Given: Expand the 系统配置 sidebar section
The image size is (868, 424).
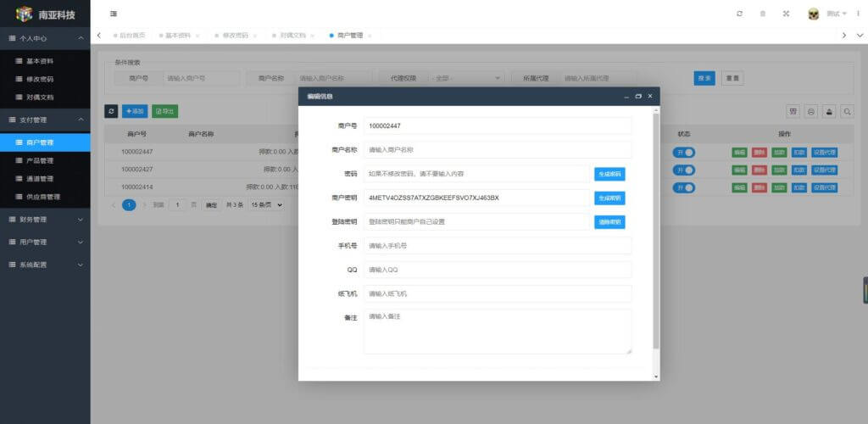Looking at the screenshot, I should (45, 265).
